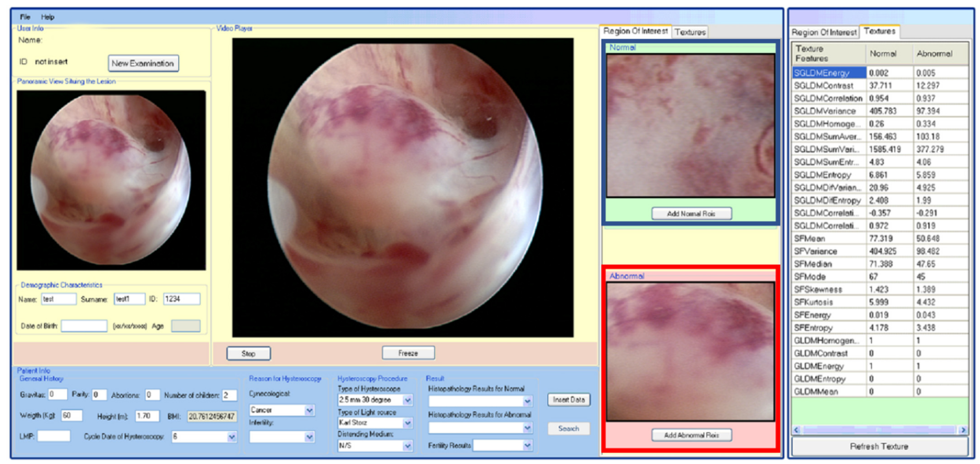The height and width of the screenshot is (464, 980).
Task: Click the Date of Birth input field
Action: [x=84, y=326]
